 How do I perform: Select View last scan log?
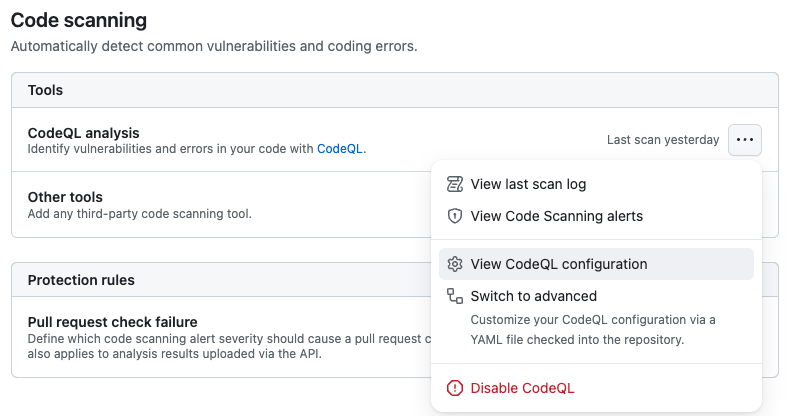596,184
